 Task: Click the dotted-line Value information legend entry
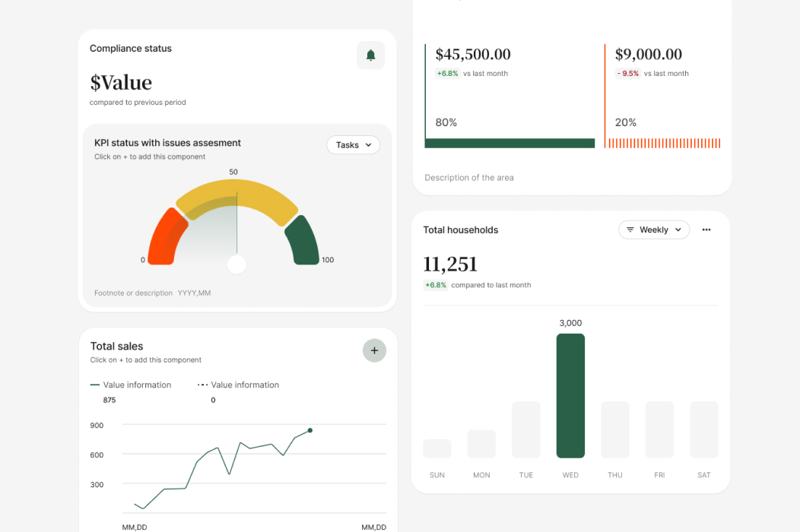tap(238, 385)
